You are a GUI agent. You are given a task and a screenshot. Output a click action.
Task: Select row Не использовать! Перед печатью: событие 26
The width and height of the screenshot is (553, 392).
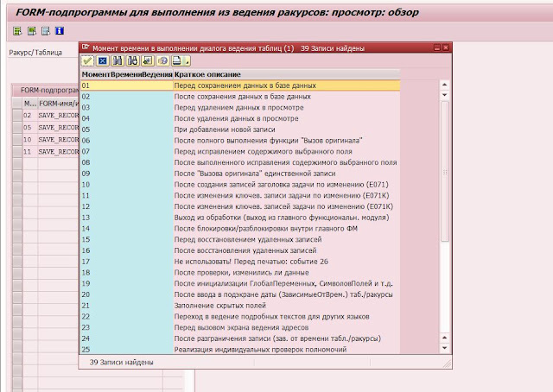[240, 262]
